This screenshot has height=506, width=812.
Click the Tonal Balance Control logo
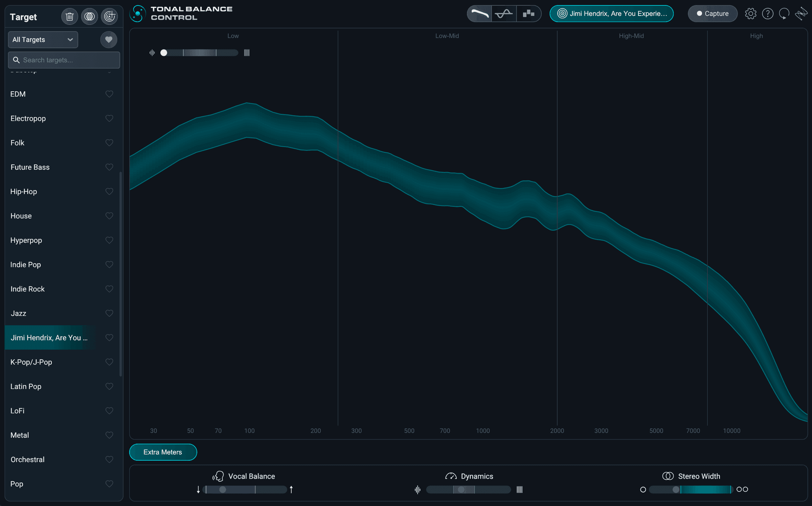(138, 14)
